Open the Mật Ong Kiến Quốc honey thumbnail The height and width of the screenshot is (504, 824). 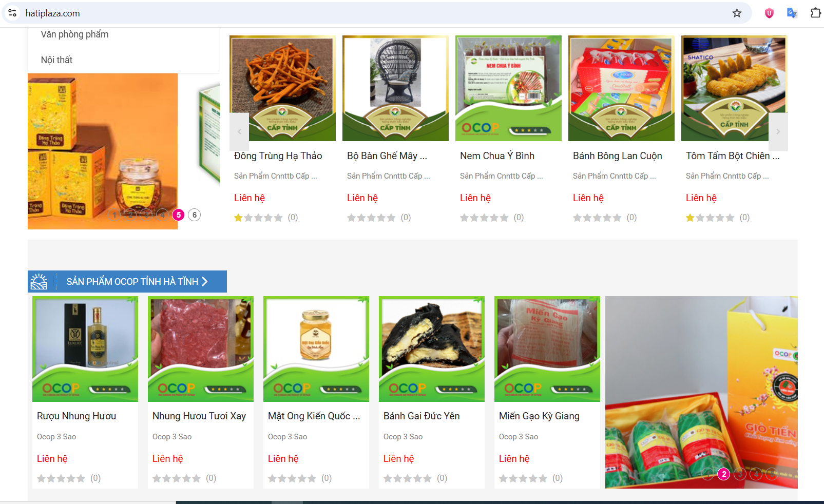tap(316, 349)
